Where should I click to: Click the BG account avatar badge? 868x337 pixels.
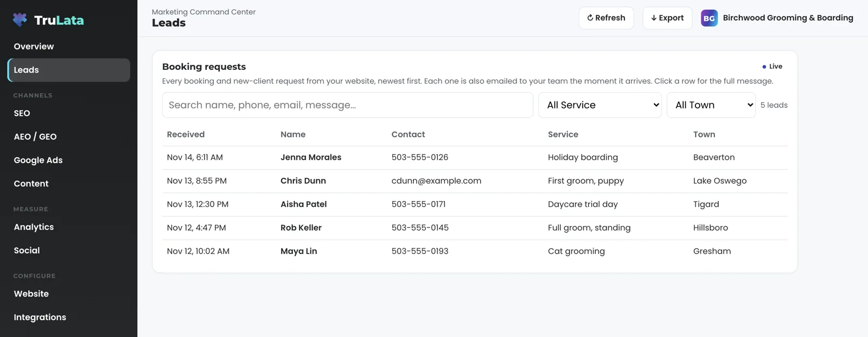(x=709, y=18)
